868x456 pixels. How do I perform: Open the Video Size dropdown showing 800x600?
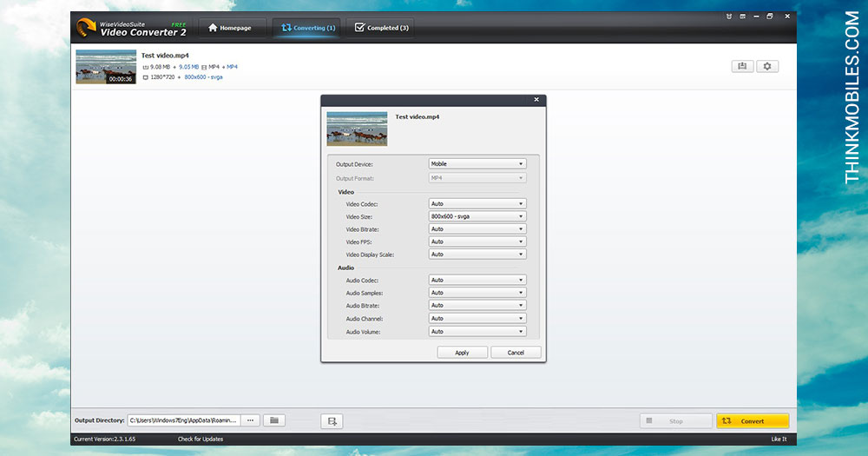point(477,216)
